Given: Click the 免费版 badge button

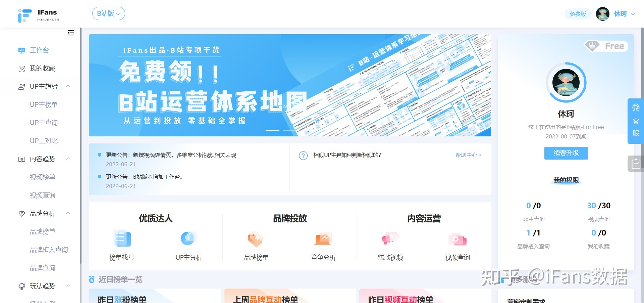Looking at the screenshot, I should point(578,14).
